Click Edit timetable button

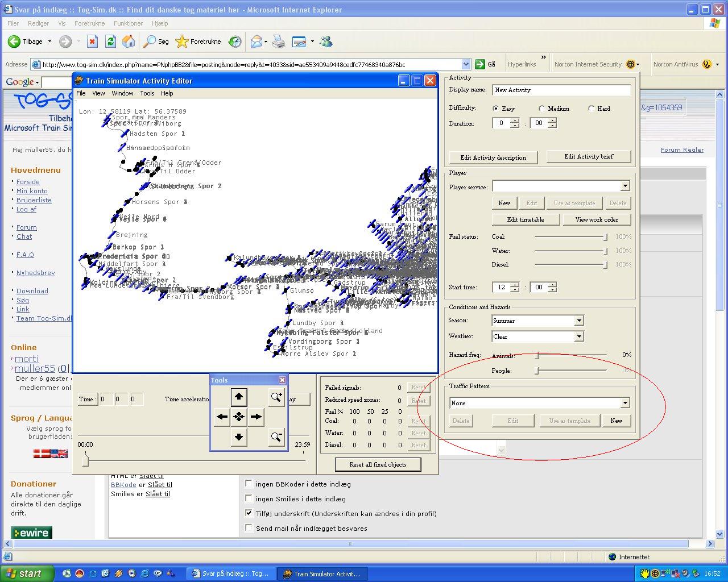(x=526, y=219)
